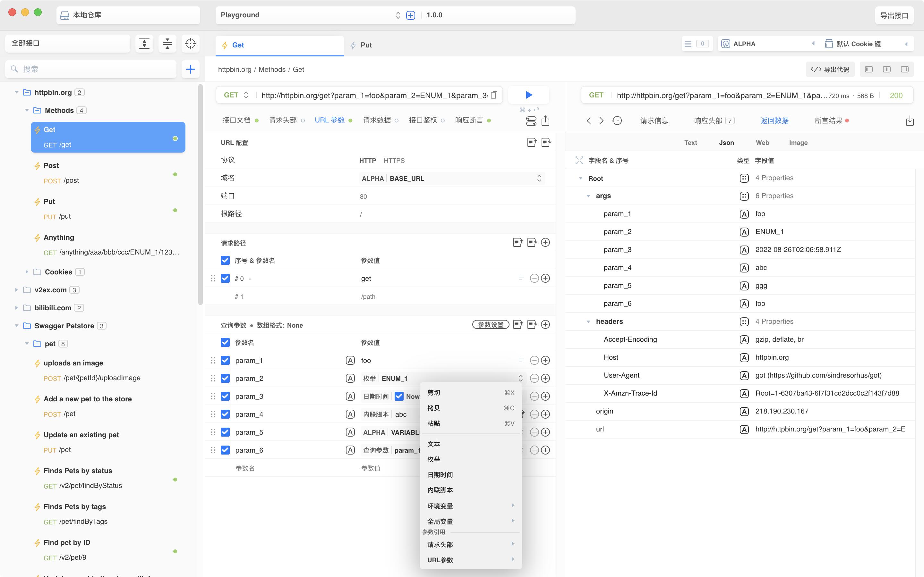Image resolution: width=924 pixels, height=577 pixels.
Task: Click the 搜索 search field
Action: 92,69
